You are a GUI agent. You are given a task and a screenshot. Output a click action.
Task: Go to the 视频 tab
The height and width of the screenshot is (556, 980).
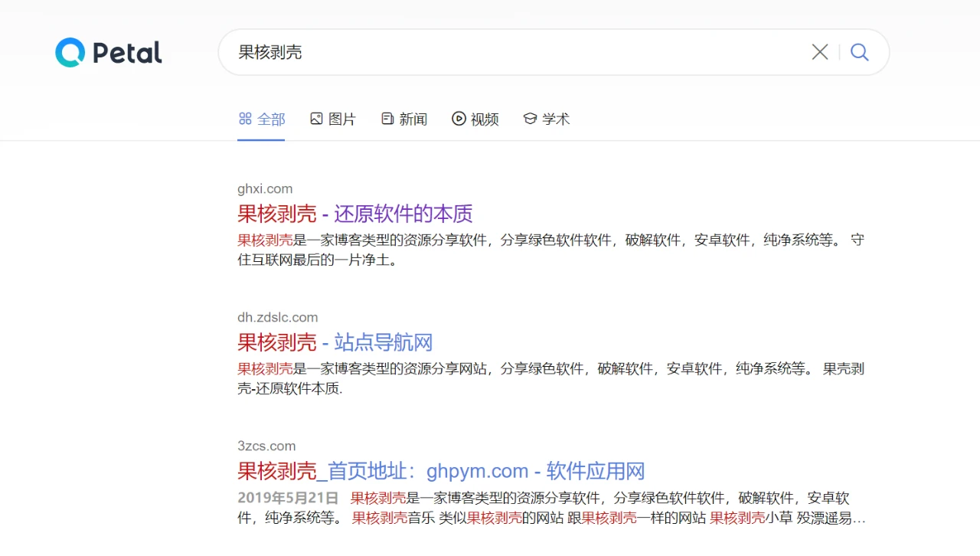coord(475,119)
